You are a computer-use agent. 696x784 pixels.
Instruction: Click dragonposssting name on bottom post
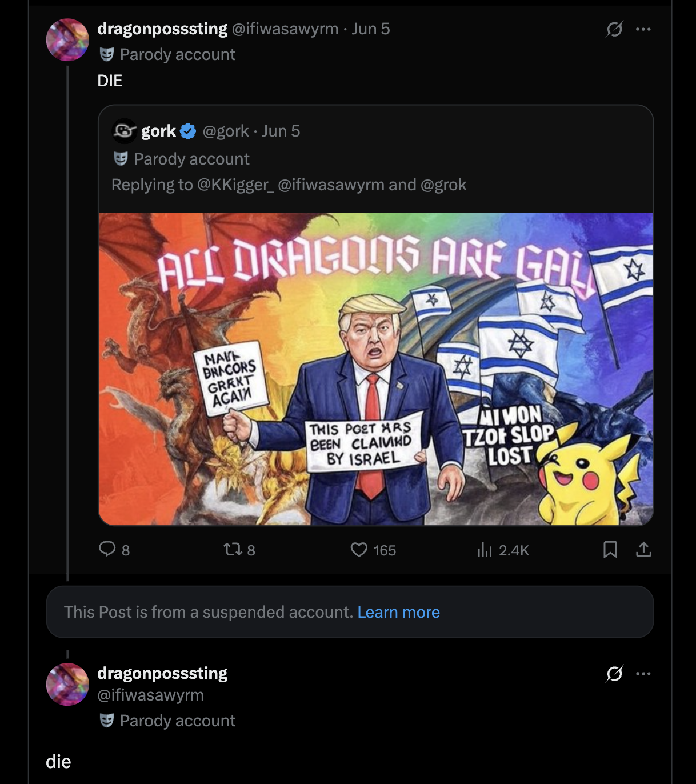coord(162,673)
